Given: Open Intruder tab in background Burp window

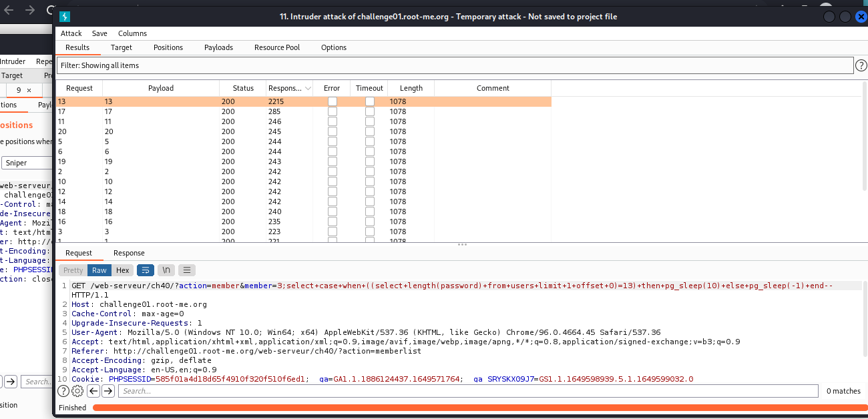Looking at the screenshot, I should 13,61.
